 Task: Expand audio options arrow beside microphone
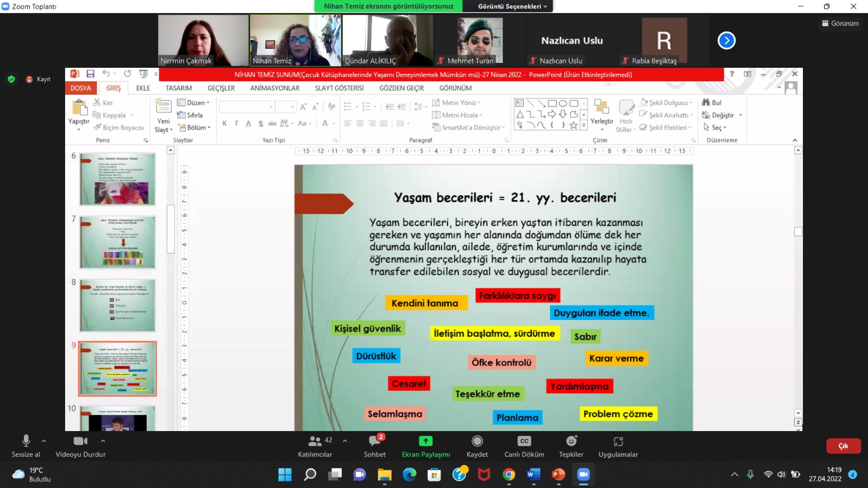click(44, 441)
